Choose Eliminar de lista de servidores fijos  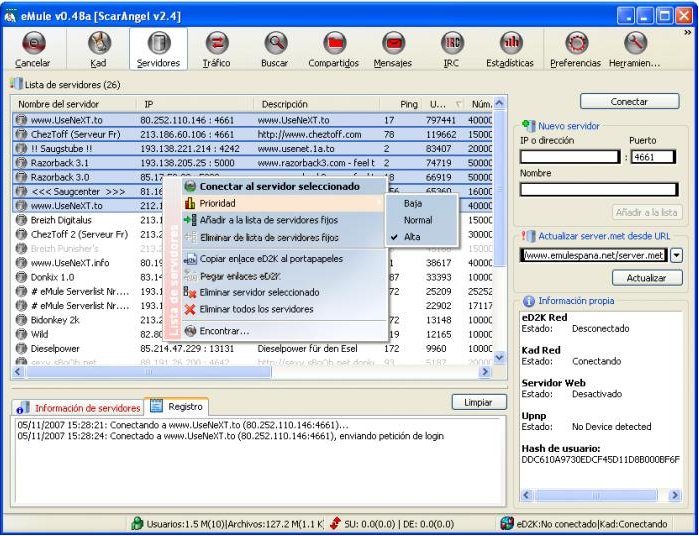point(284,237)
